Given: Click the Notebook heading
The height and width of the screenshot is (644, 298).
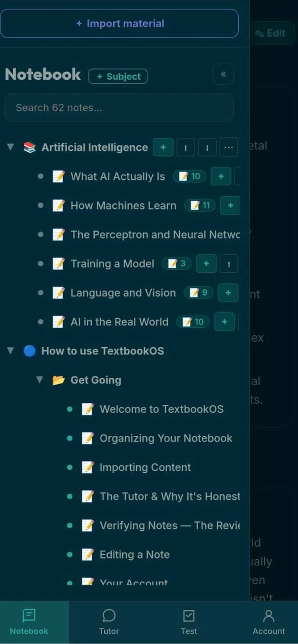Looking at the screenshot, I should point(43,74).
